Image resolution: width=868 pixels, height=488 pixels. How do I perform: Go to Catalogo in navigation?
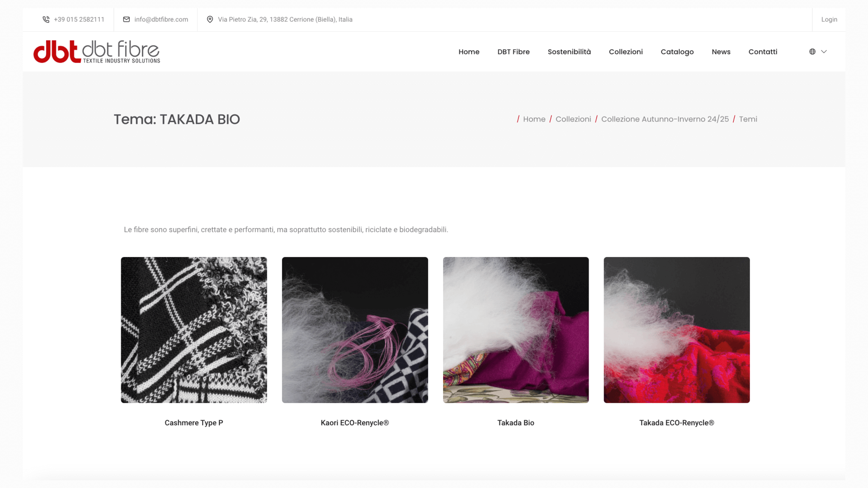coord(677,52)
